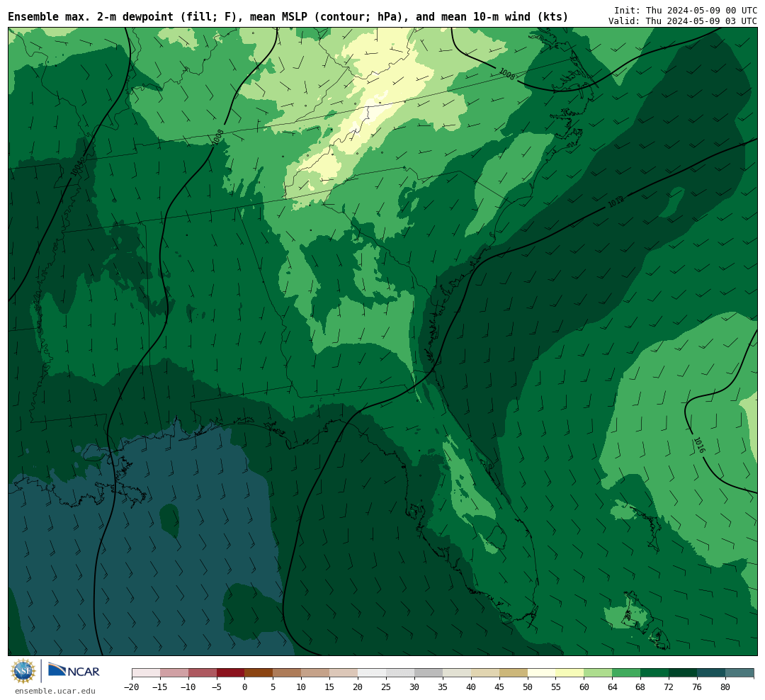
Task: Click the 'Valid: Thu 2024-05-09 03 UTC' text
Action: [x=683, y=21]
